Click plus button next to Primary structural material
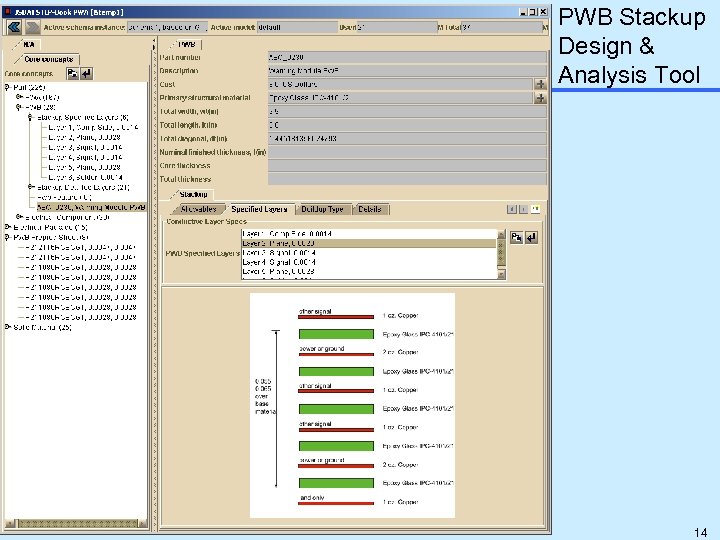The height and width of the screenshot is (540, 720). tap(540, 98)
